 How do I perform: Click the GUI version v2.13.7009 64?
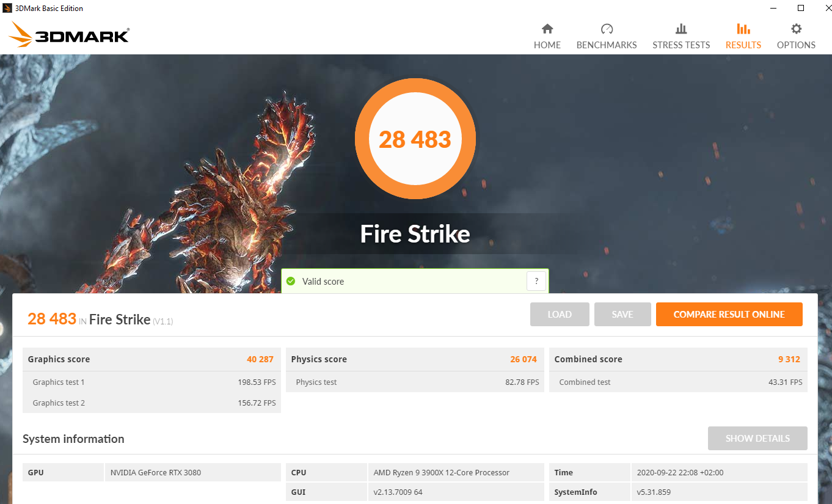[398, 492]
